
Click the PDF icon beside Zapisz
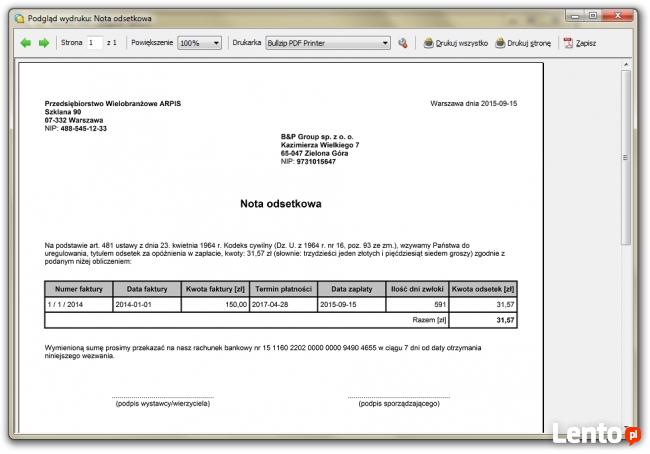coord(568,43)
